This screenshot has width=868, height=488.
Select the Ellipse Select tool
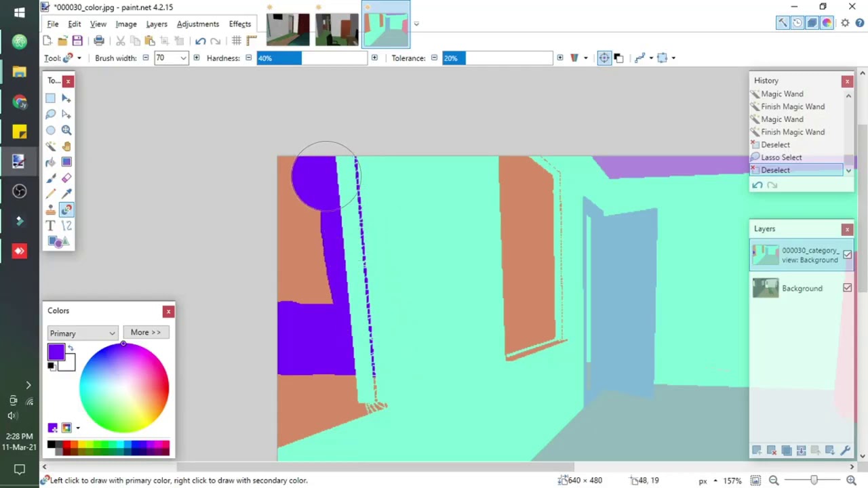(51, 130)
